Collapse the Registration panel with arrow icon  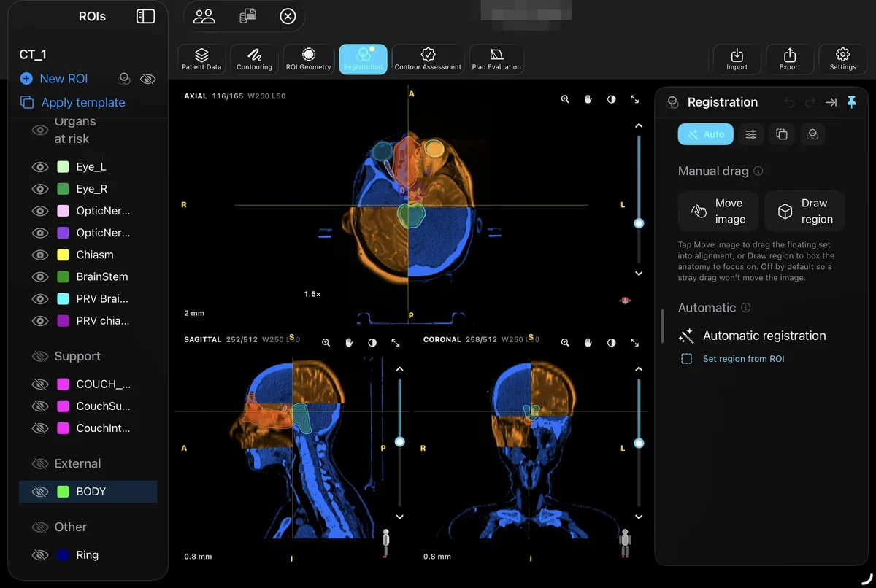click(x=831, y=103)
